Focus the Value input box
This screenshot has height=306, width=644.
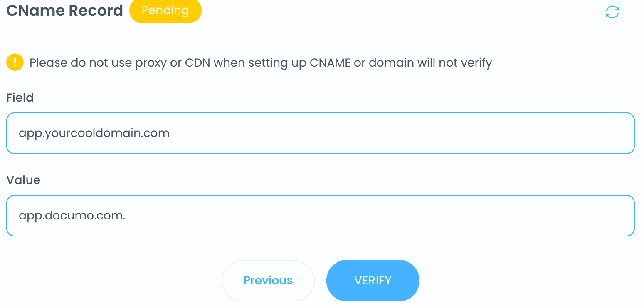click(x=320, y=216)
